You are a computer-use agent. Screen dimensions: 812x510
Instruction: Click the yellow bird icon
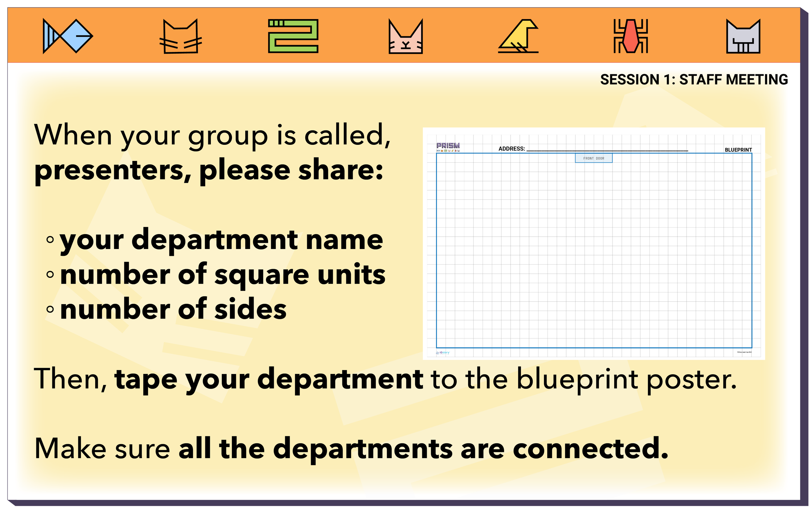[x=518, y=36]
